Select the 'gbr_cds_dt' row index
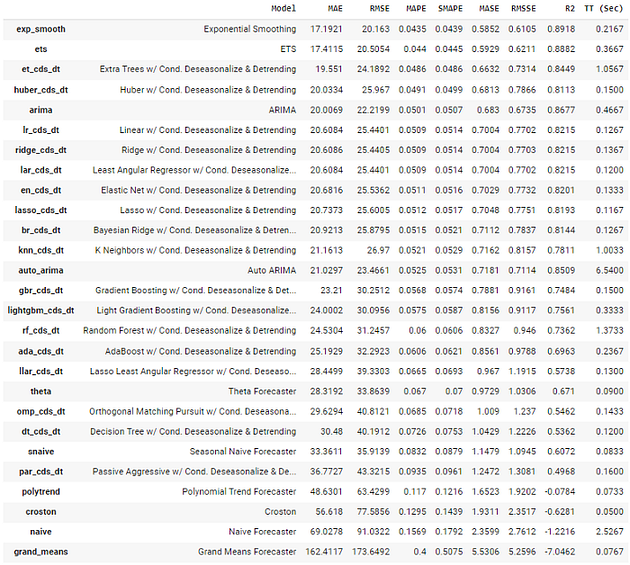 click(x=41, y=291)
